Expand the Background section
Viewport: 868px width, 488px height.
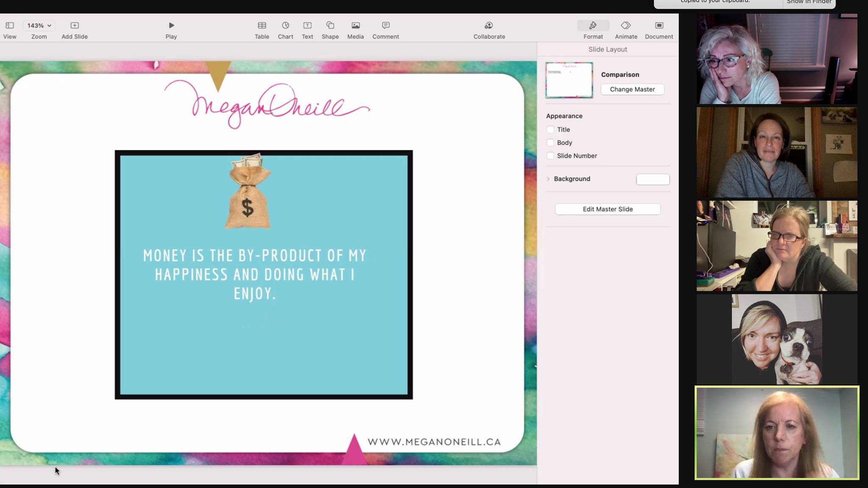coord(548,179)
